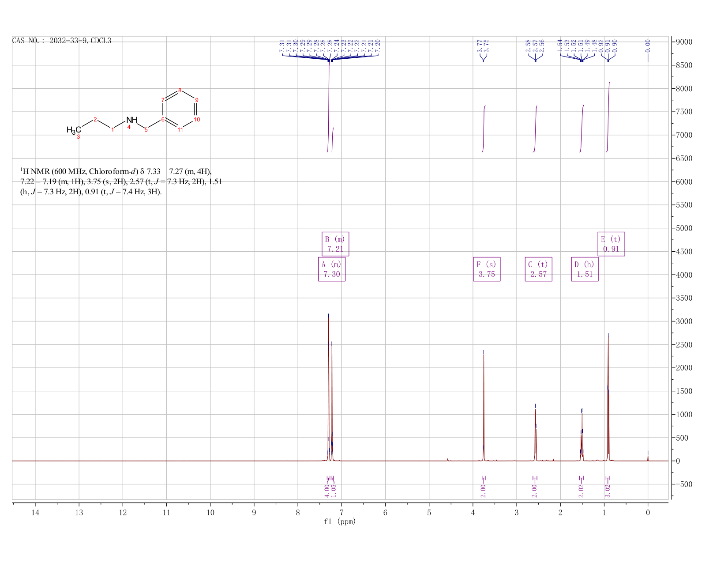Click the 3.02 integral value label
The image size is (728, 563).
coord(608,491)
